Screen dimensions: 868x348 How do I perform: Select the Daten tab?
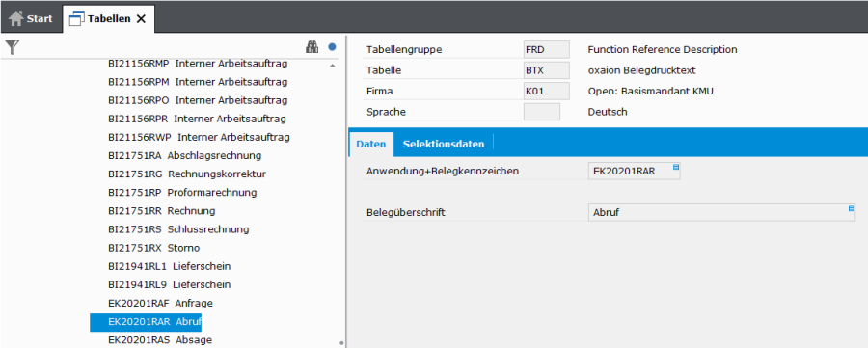pos(371,144)
